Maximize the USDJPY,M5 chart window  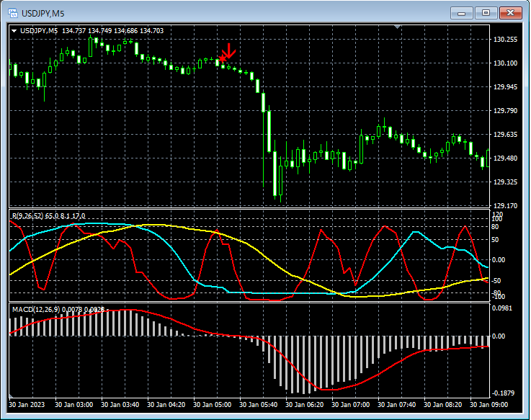click(486, 12)
